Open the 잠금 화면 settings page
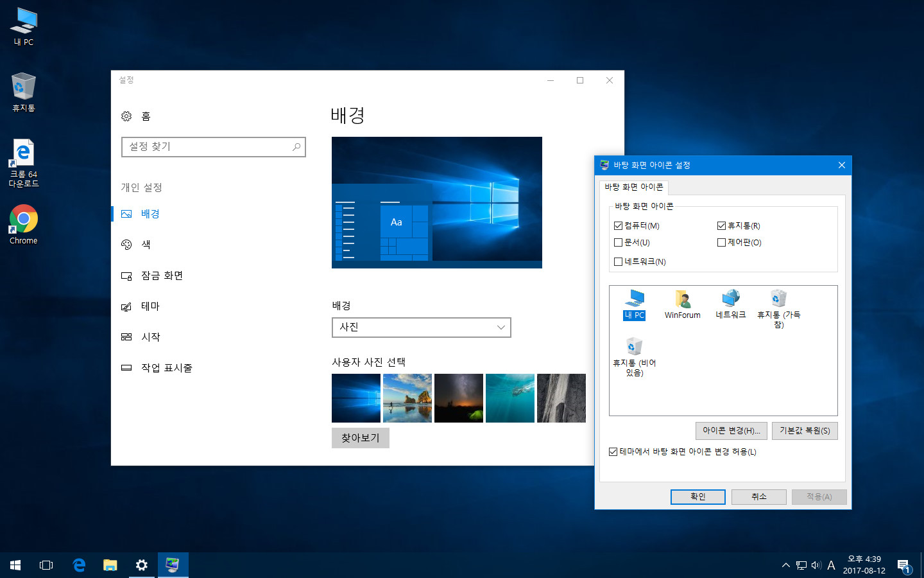924x578 pixels. 152,276
